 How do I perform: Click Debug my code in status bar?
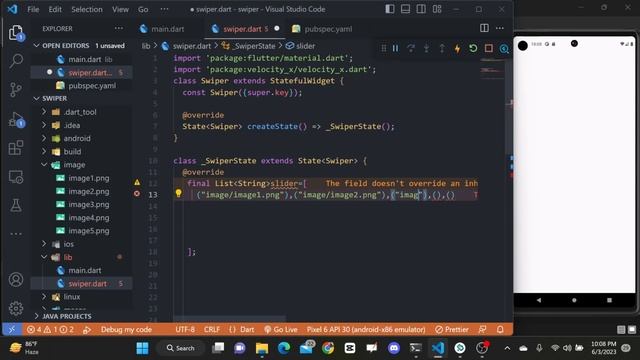(126, 329)
